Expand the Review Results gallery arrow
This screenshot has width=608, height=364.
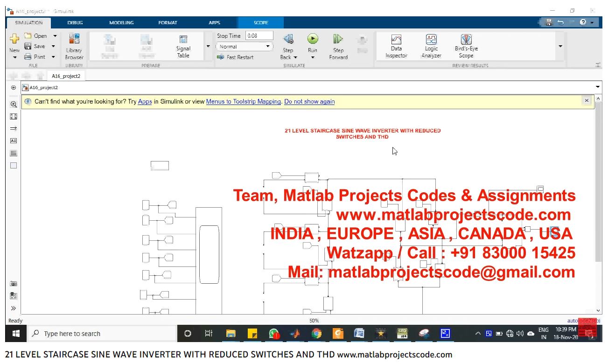click(x=560, y=46)
